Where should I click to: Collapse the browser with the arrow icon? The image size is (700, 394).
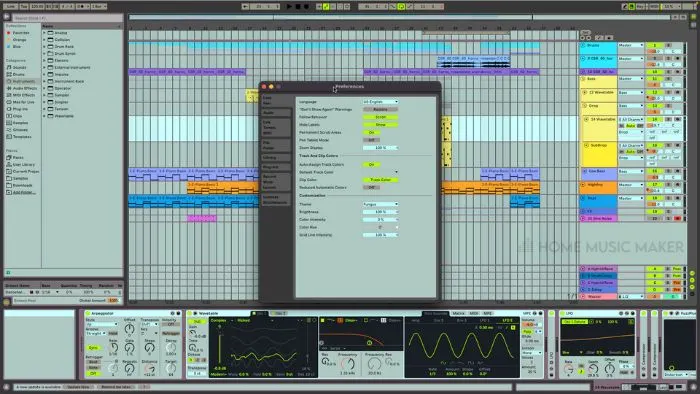pos(7,17)
